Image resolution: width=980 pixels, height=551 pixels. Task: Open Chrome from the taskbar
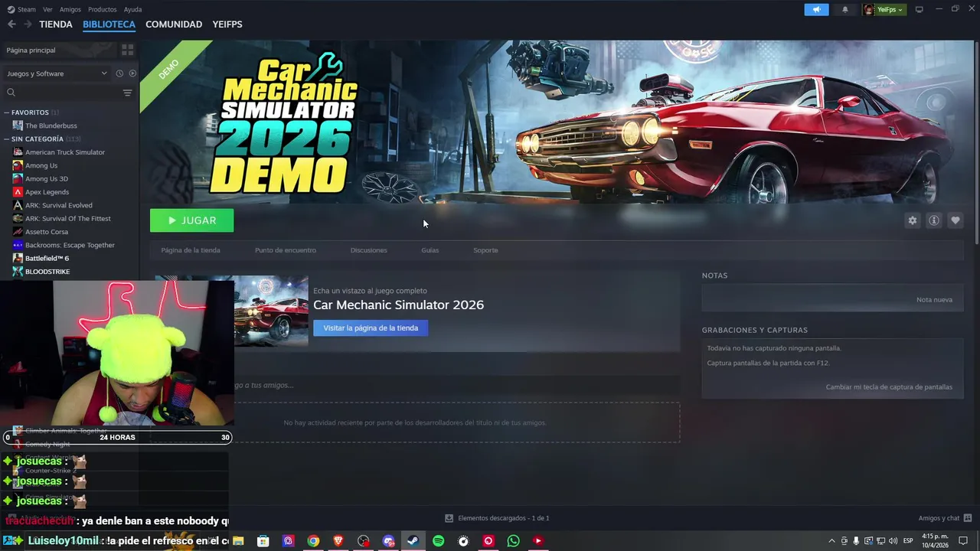tap(313, 541)
